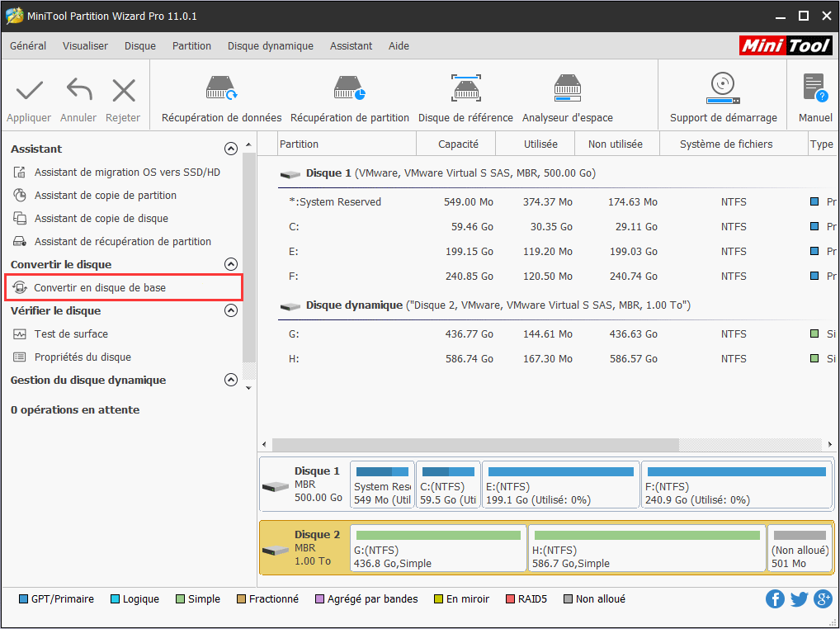Collapse the Convertir le disque section
Viewport: 840px width, 629px height.
point(231,265)
